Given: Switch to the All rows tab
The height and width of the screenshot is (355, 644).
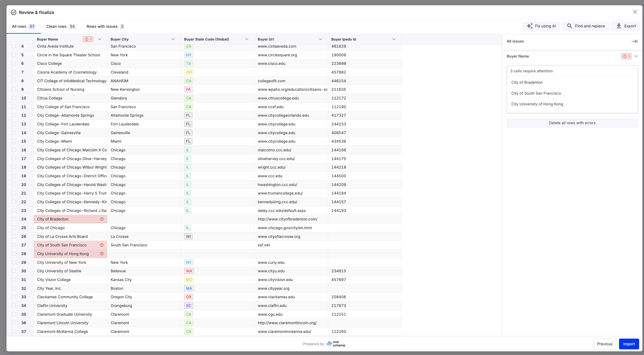Looking at the screenshot, I should point(24,27).
